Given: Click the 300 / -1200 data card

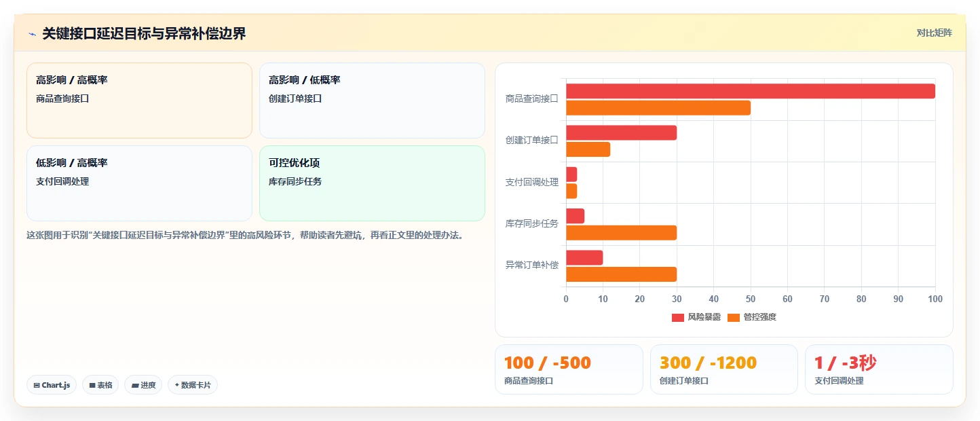Looking at the screenshot, I should tap(724, 369).
